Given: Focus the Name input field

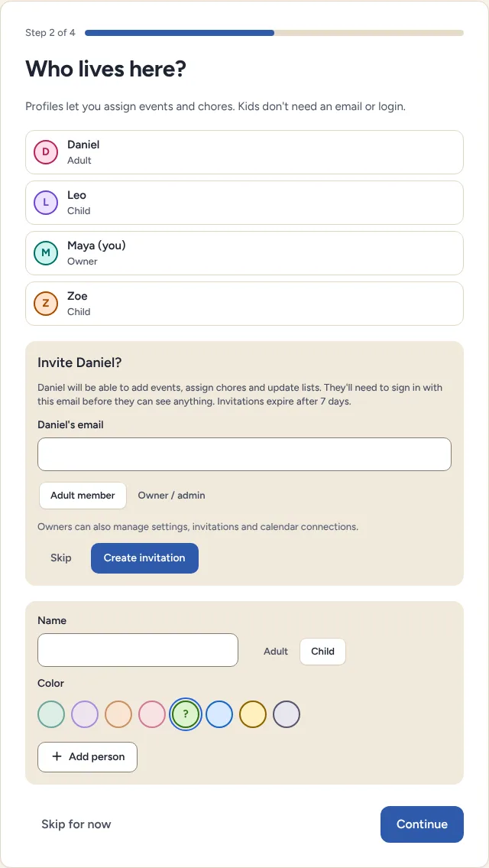Looking at the screenshot, I should (x=138, y=650).
